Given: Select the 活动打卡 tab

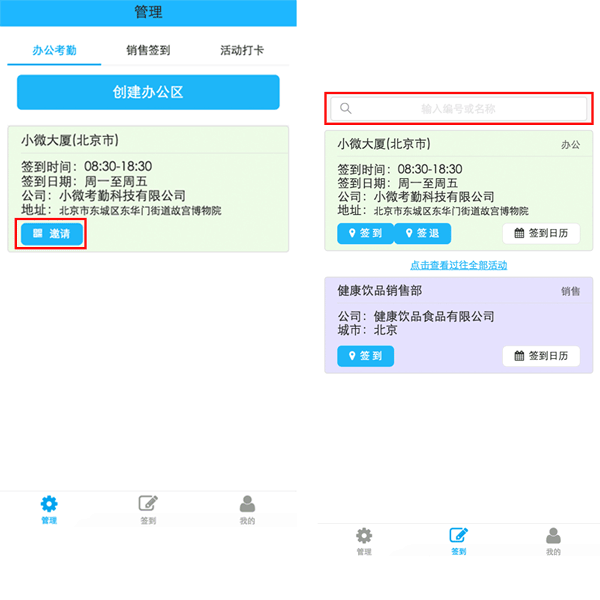Looking at the screenshot, I should click(242, 50).
